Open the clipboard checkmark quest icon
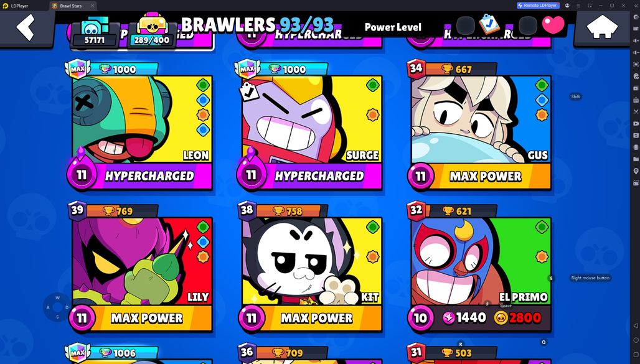Viewport: 640px width, 364px height. [489, 24]
